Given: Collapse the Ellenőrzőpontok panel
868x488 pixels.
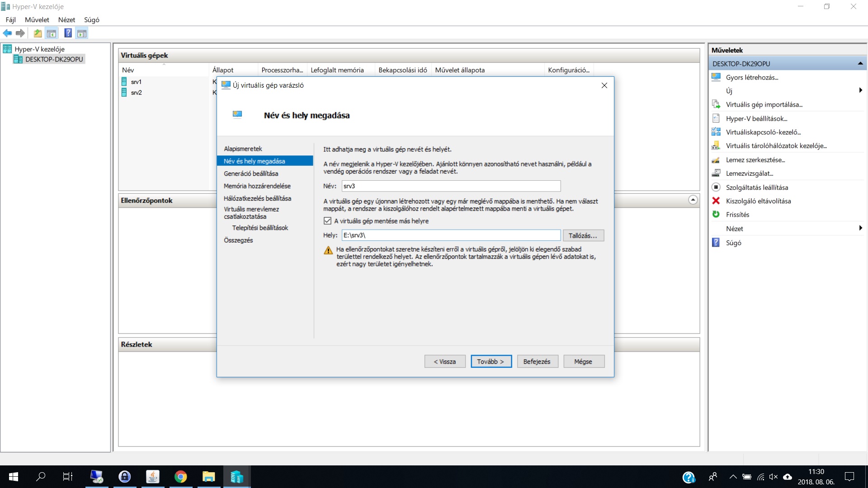Looking at the screenshot, I should 693,200.
